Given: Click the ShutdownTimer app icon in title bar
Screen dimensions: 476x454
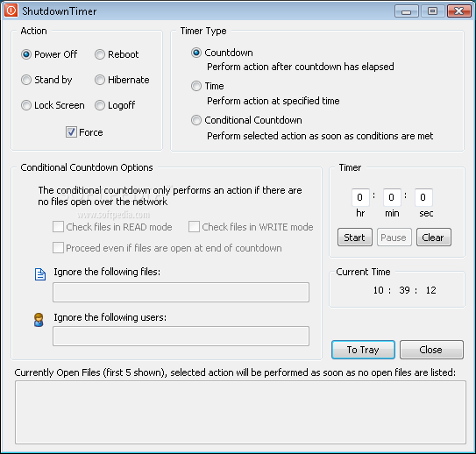Looking at the screenshot, I should 11,11.
